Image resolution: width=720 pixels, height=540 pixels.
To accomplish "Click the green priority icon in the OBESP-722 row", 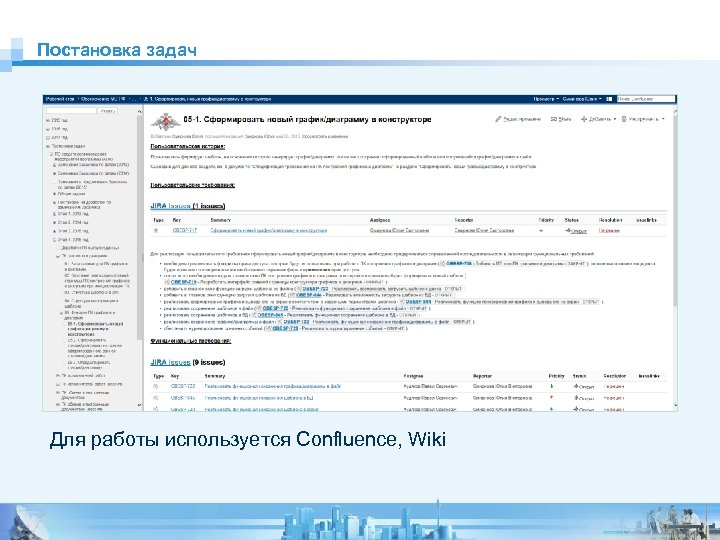I will [x=551, y=386].
